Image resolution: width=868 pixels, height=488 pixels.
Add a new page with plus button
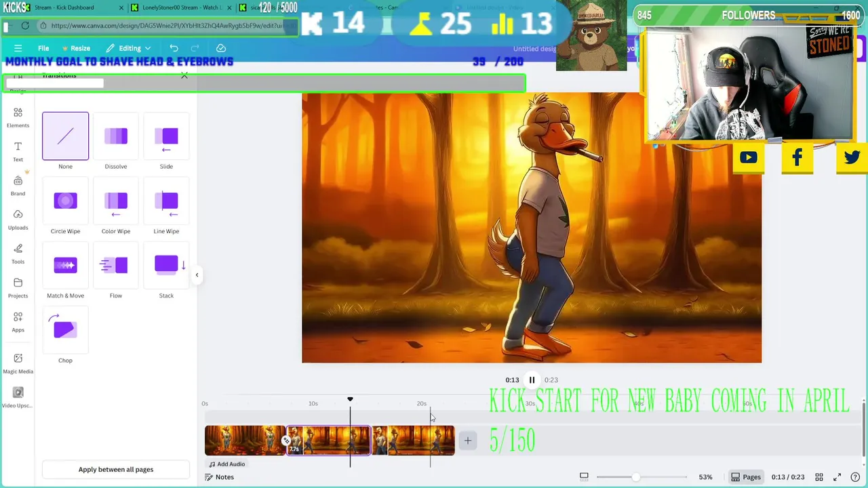pos(467,441)
